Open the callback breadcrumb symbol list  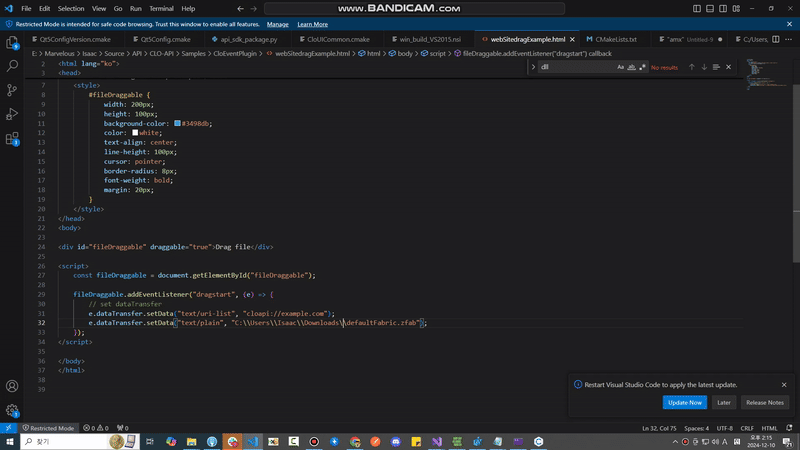coord(533,54)
